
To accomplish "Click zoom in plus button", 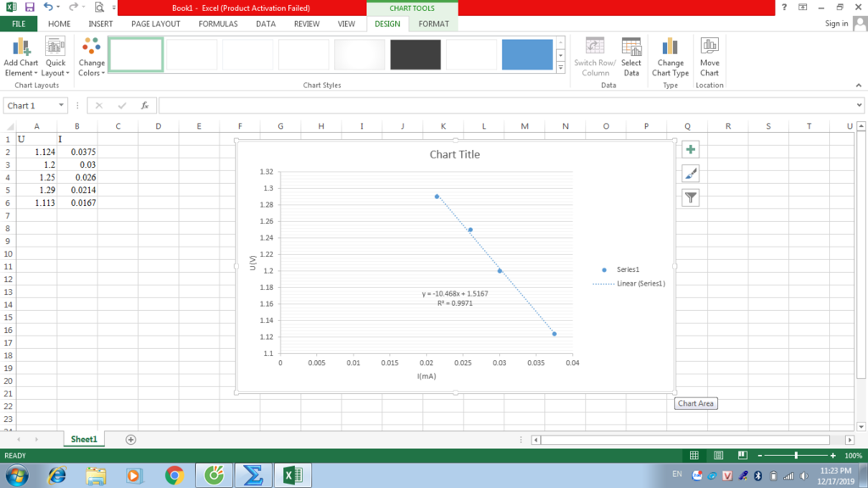I will (x=832, y=455).
